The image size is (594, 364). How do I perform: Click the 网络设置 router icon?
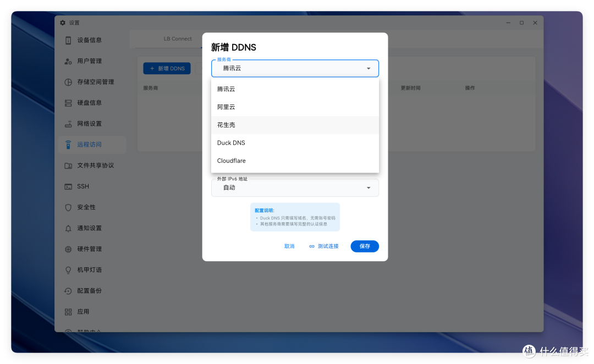[x=68, y=124]
